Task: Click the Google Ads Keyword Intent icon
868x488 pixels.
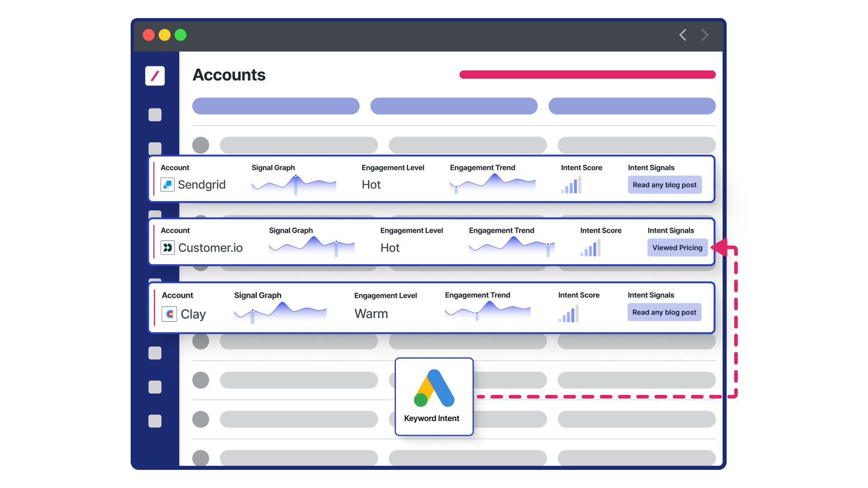Action: click(x=434, y=389)
